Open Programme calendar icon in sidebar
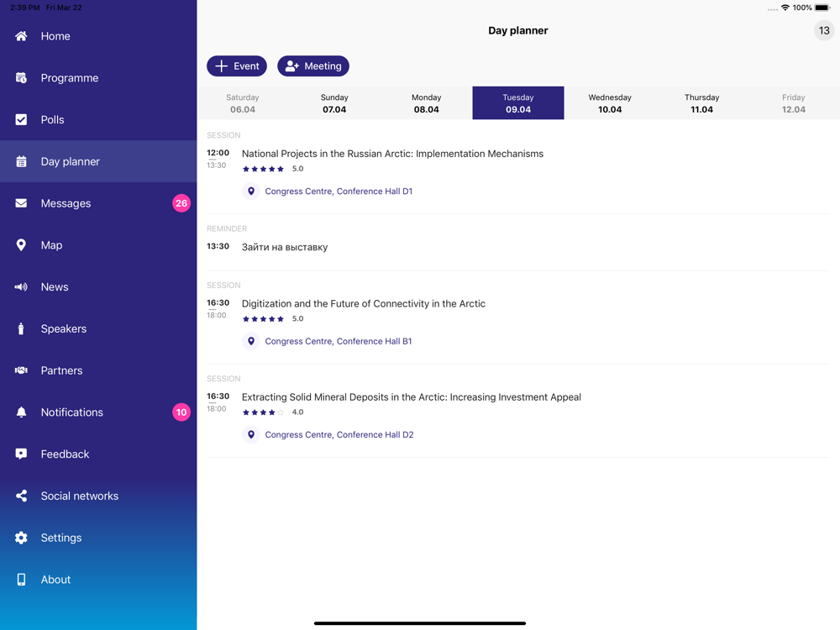This screenshot has width=840, height=630. 21,77
